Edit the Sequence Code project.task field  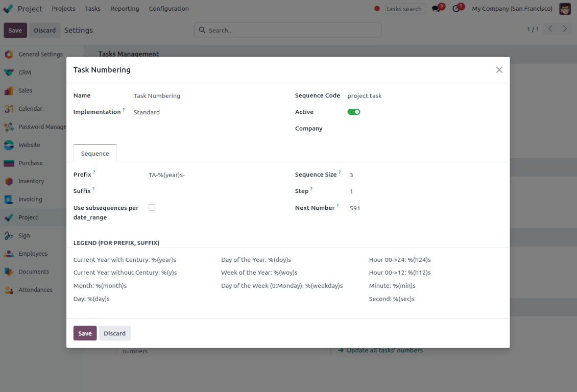tap(425, 95)
